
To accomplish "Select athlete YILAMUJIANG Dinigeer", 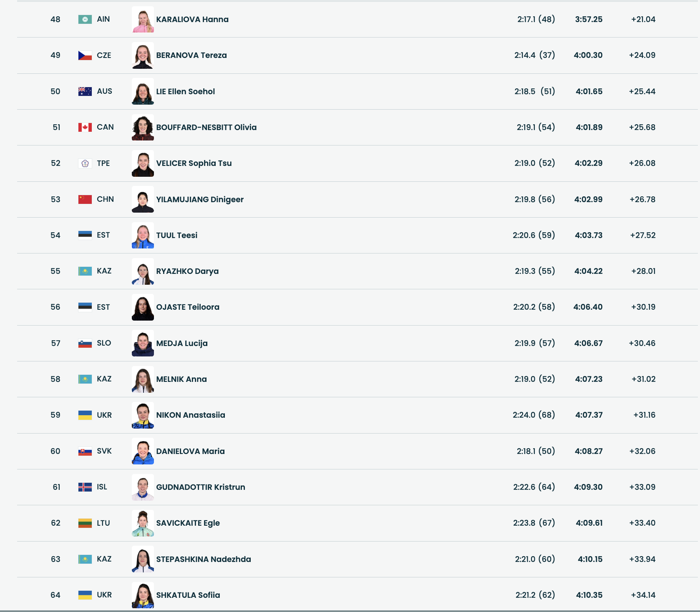I will [200, 199].
